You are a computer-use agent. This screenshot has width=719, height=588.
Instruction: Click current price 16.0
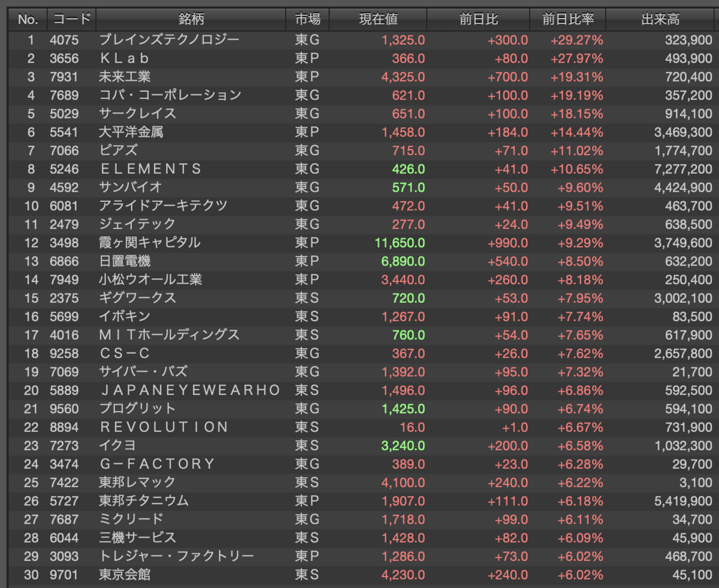click(x=412, y=427)
